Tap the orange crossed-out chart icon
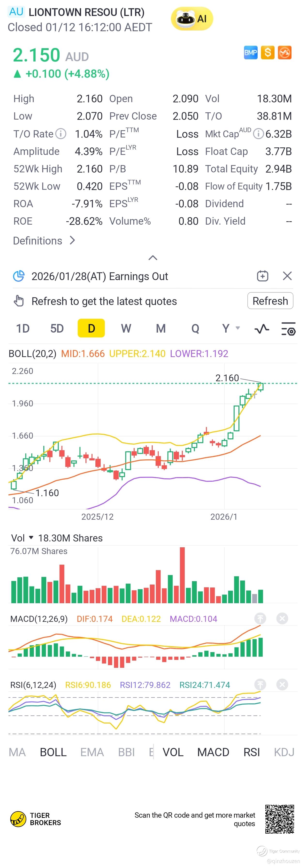The height and width of the screenshot is (868, 306). [x=284, y=53]
